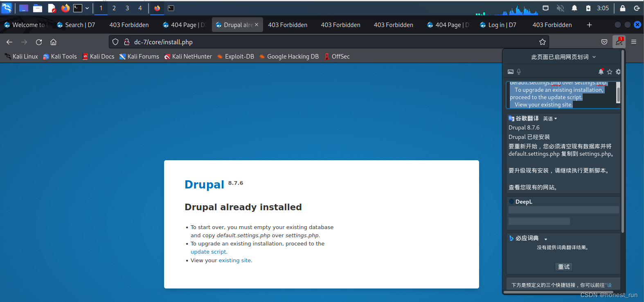The height and width of the screenshot is (302, 644).
Task: Open the Kali NetHunter bookmark
Action: pyautogui.click(x=188, y=57)
